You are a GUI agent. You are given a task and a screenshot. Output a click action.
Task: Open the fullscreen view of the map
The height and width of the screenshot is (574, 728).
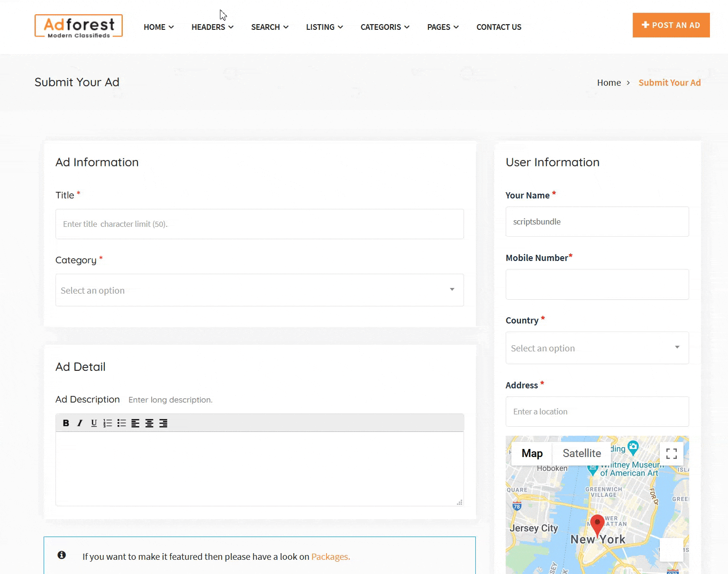click(671, 453)
